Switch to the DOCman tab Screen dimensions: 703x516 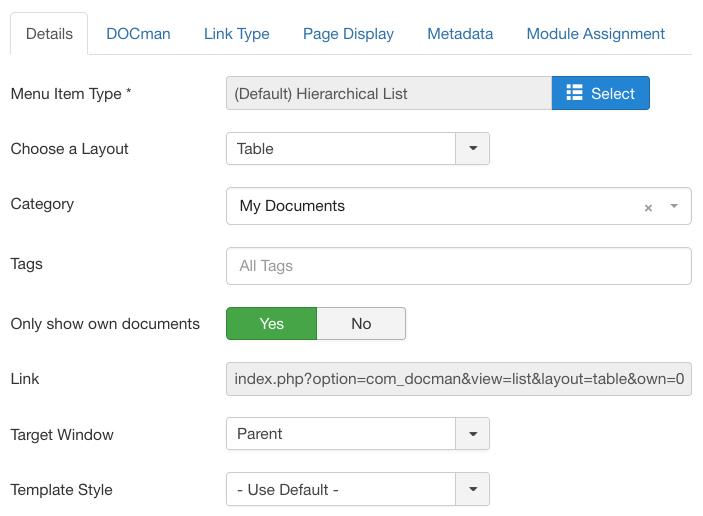138,34
